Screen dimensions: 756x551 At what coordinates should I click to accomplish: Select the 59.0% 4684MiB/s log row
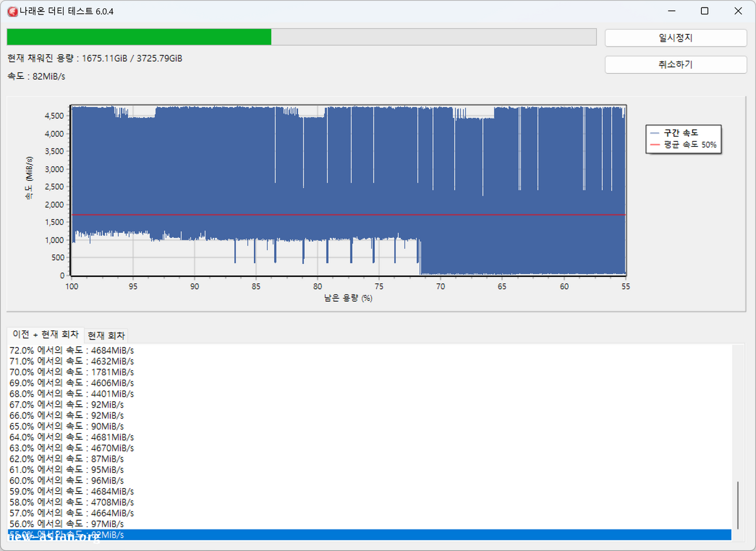click(x=369, y=491)
